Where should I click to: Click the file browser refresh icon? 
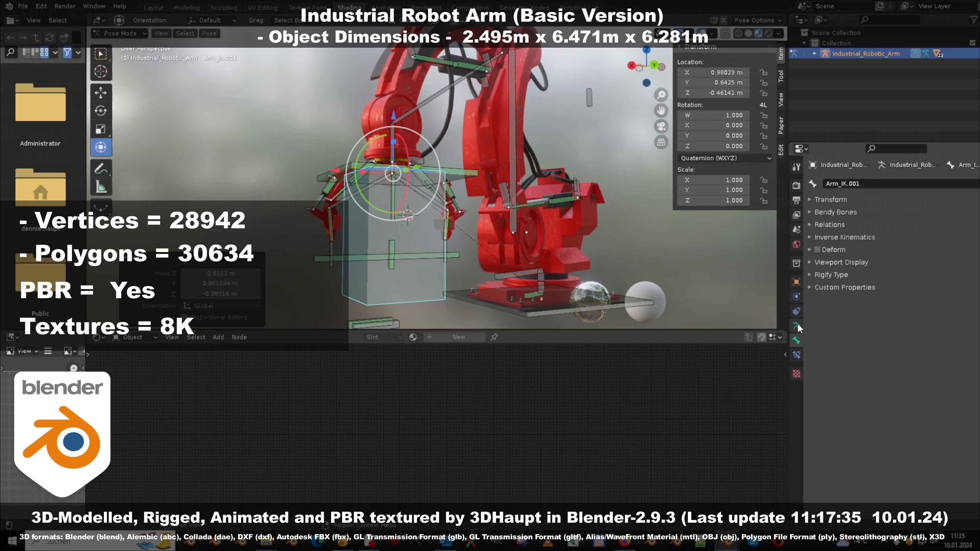[50, 37]
